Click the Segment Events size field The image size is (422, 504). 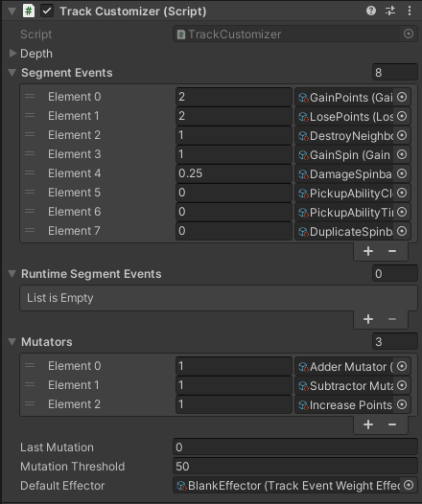[x=394, y=72]
